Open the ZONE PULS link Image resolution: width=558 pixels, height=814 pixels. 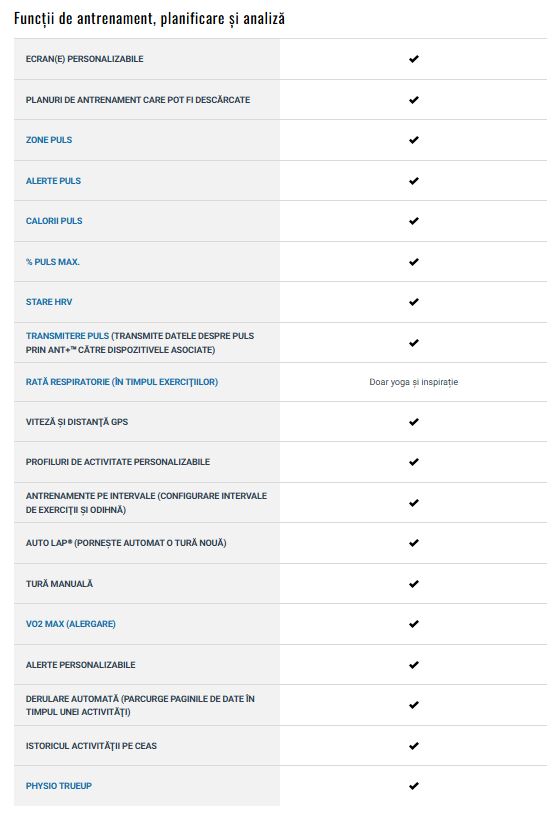click(49, 140)
